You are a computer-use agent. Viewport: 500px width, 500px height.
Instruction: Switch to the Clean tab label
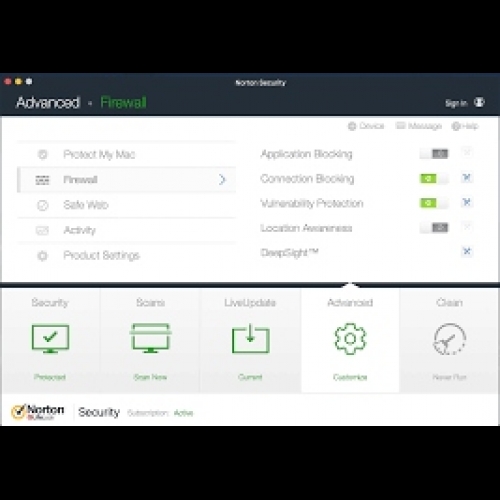click(x=449, y=303)
